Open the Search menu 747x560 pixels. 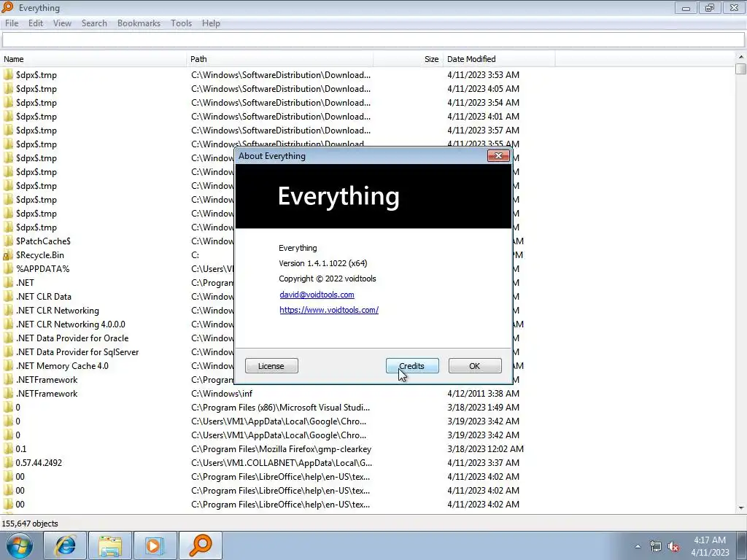94,23
